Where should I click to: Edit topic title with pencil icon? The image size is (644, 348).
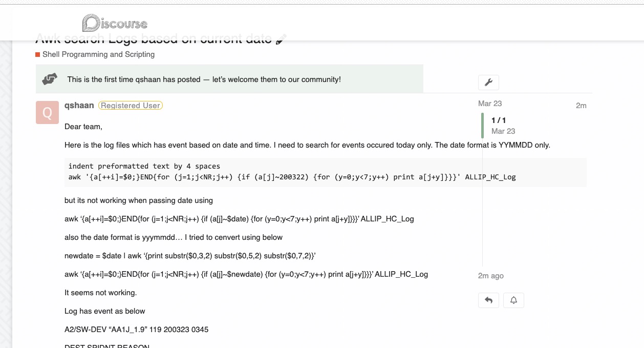click(281, 40)
